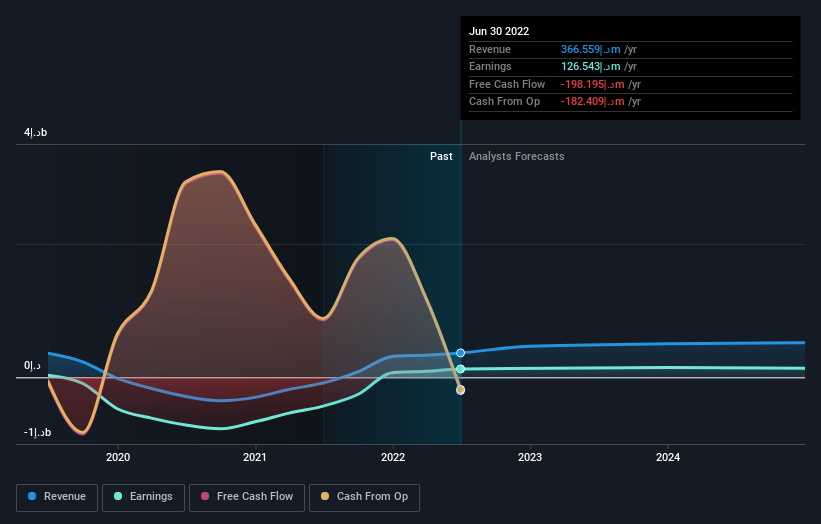821x524 pixels.
Task: Click the 0 y-axis label
Action: pyautogui.click(x=32, y=365)
